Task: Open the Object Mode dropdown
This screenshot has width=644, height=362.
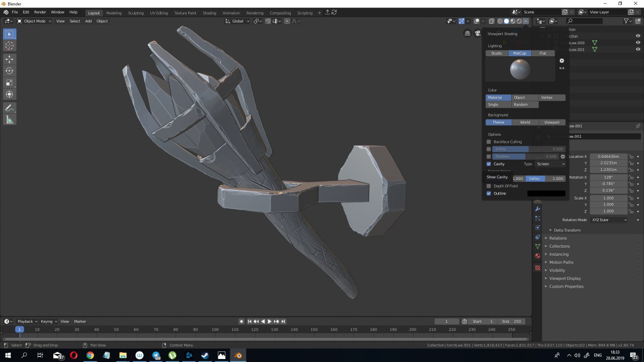Action: (x=34, y=21)
